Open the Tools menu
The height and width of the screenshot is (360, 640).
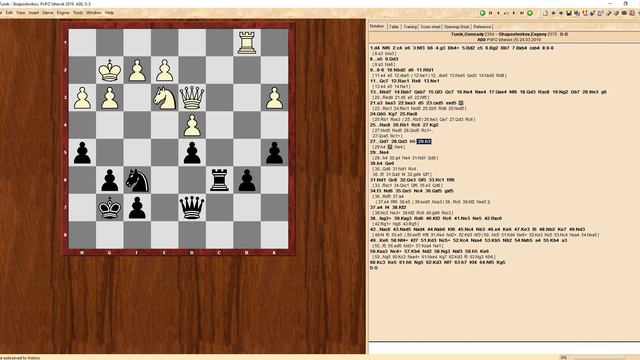(78, 13)
